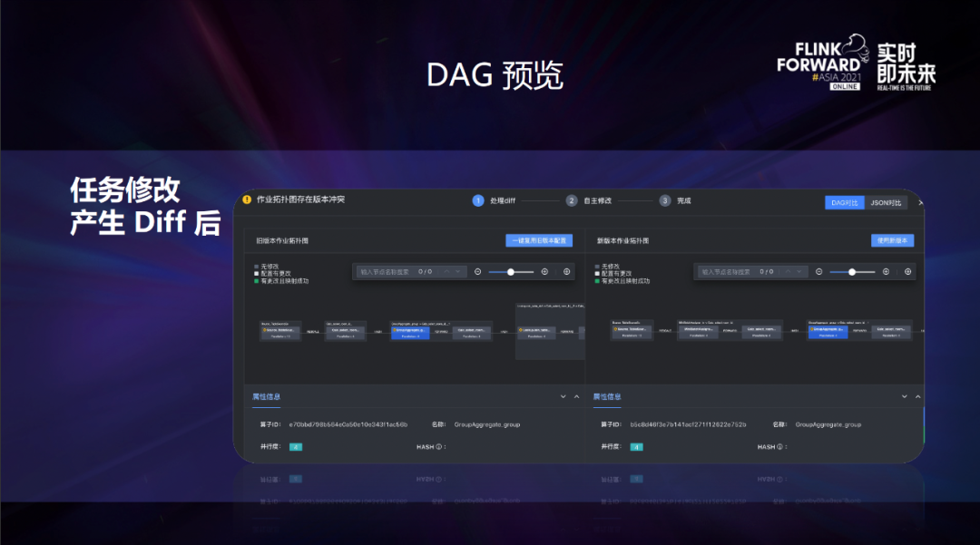Click fit-to-view icon in old version topology toolbar

point(566,271)
